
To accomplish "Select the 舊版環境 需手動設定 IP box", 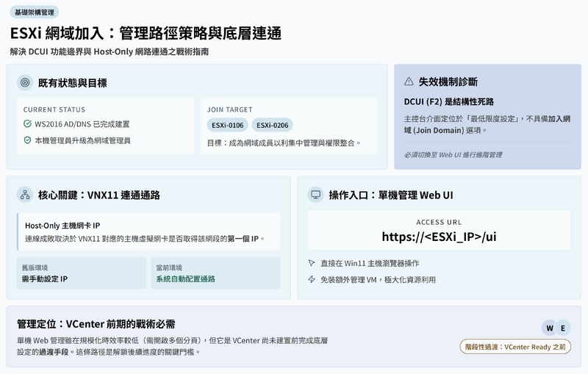I will coord(82,273).
